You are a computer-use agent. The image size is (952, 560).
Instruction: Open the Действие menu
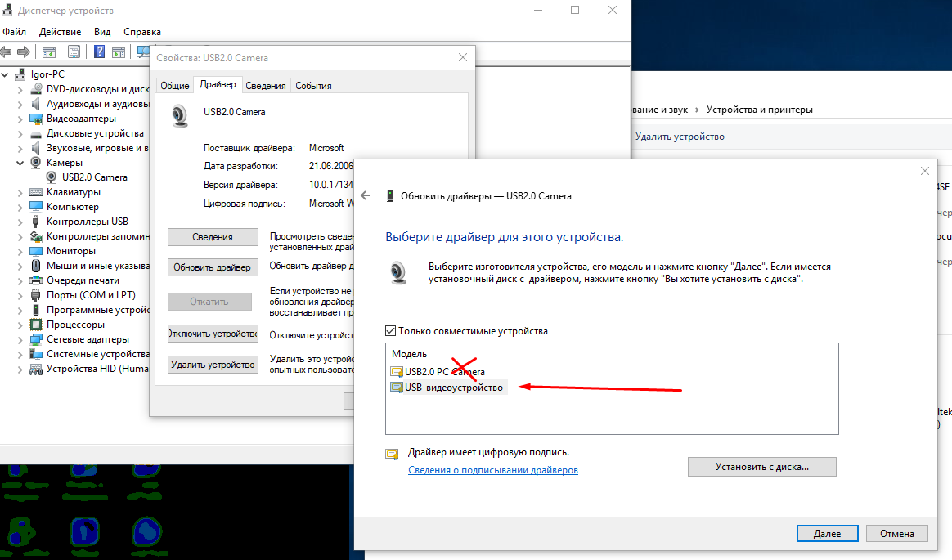[x=60, y=32]
